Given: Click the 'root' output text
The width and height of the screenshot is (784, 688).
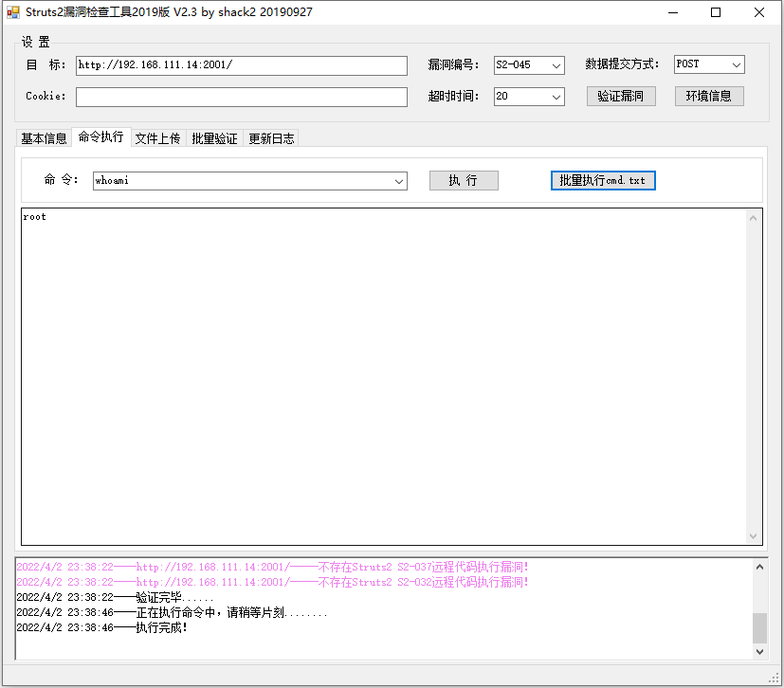Looking at the screenshot, I should tap(34, 217).
